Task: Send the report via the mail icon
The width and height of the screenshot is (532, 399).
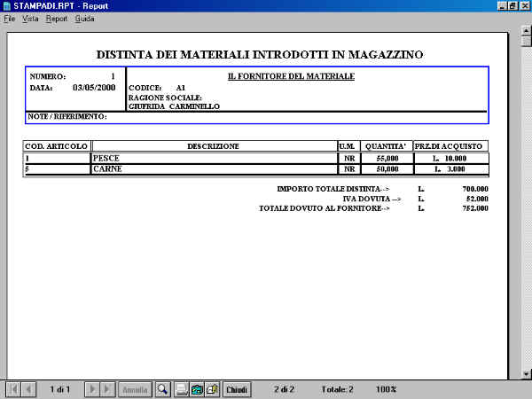Action: click(213, 389)
